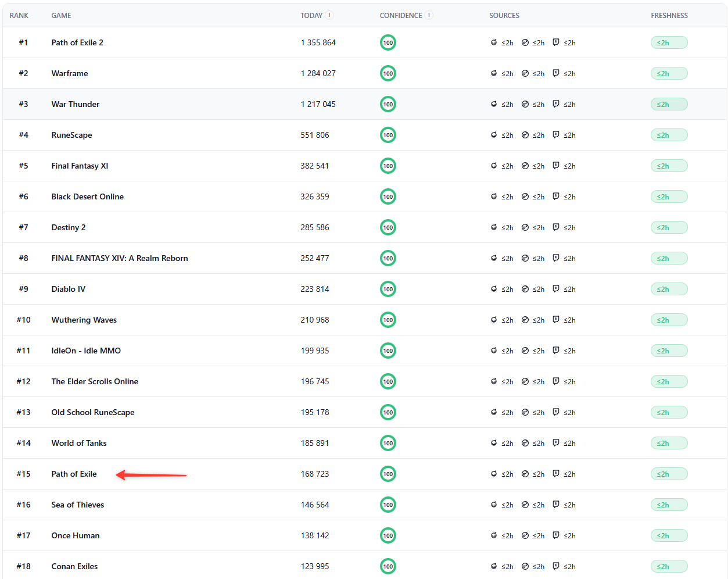Click the Twitch source icon in RuneScape row
728x579 pixels.
pos(556,135)
